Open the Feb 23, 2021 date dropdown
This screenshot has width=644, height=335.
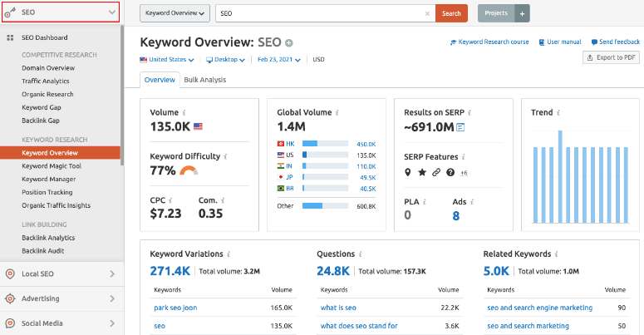tap(279, 60)
